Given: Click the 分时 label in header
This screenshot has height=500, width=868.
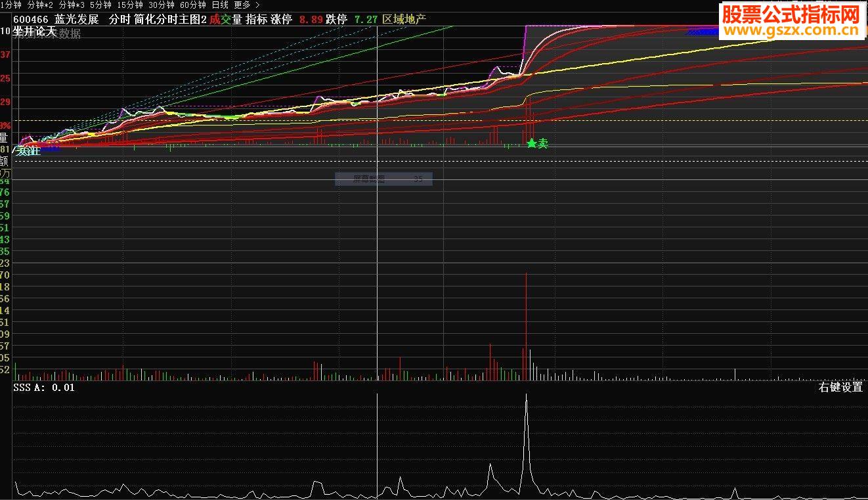Looking at the screenshot, I should point(119,20).
